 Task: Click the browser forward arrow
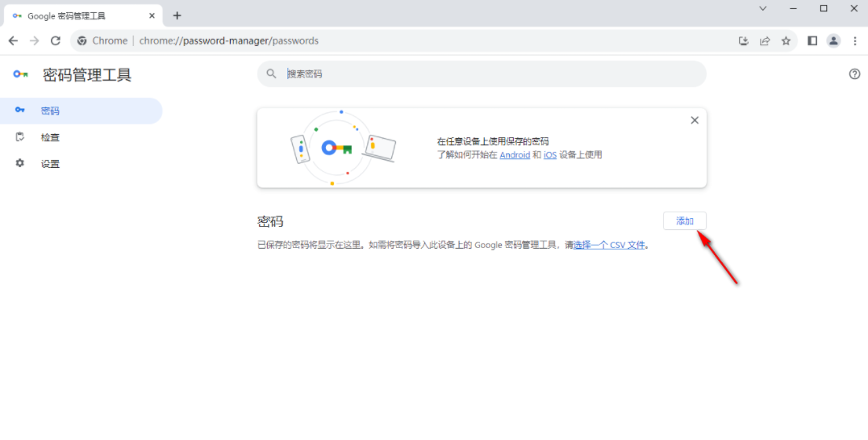(35, 40)
